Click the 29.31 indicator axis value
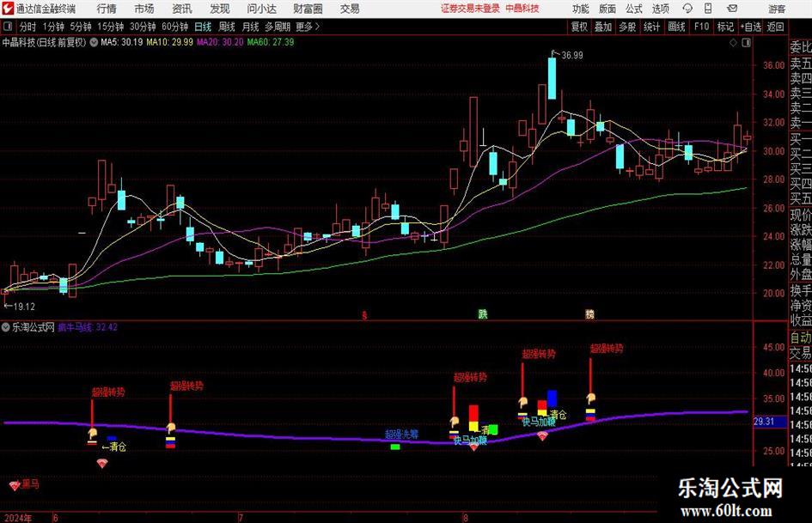Screen dimensions: 812x523 [x=764, y=422]
